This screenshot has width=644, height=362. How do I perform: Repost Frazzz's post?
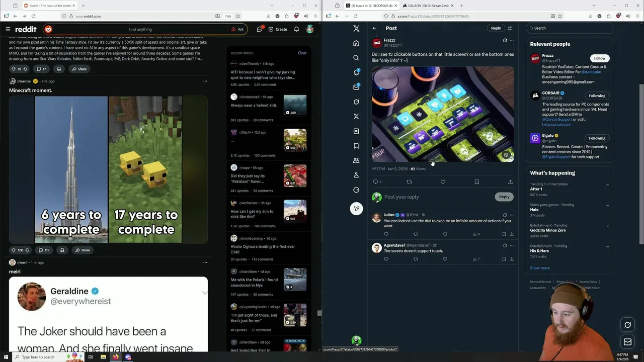coord(409,182)
